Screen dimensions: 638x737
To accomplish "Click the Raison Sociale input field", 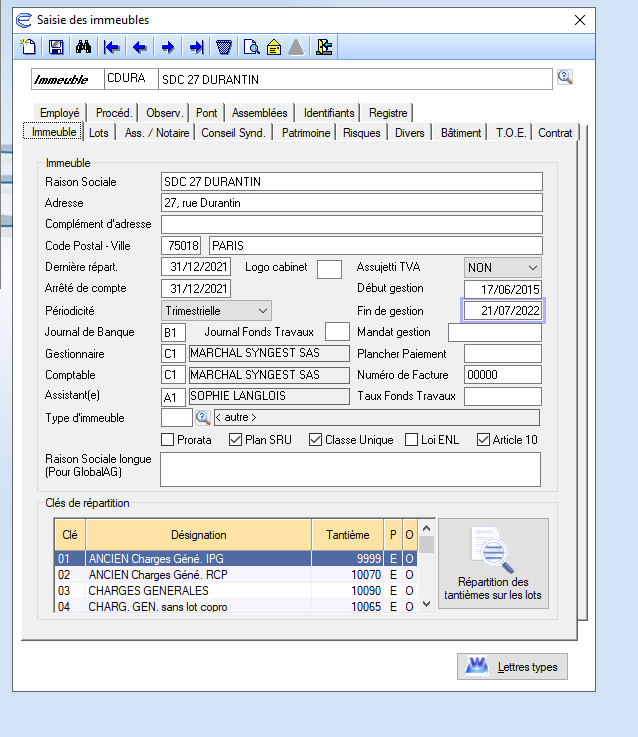I will [x=352, y=182].
